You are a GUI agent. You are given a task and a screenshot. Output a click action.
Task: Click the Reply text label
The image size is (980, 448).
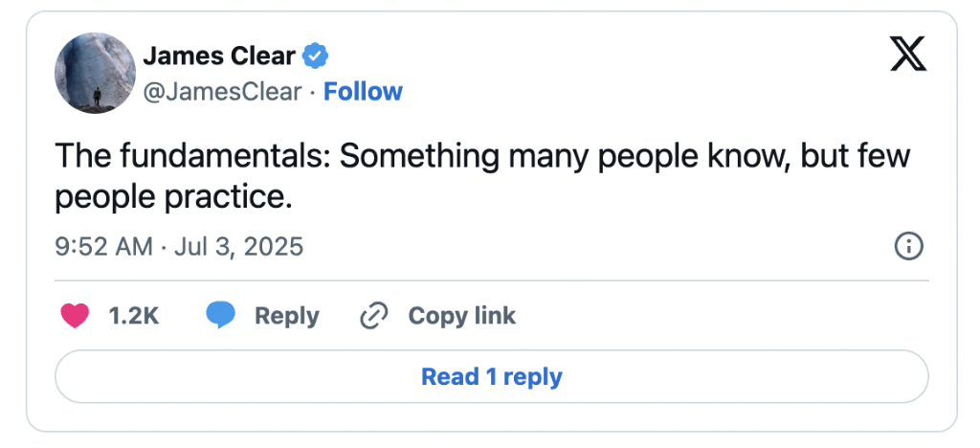click(286, 316)
